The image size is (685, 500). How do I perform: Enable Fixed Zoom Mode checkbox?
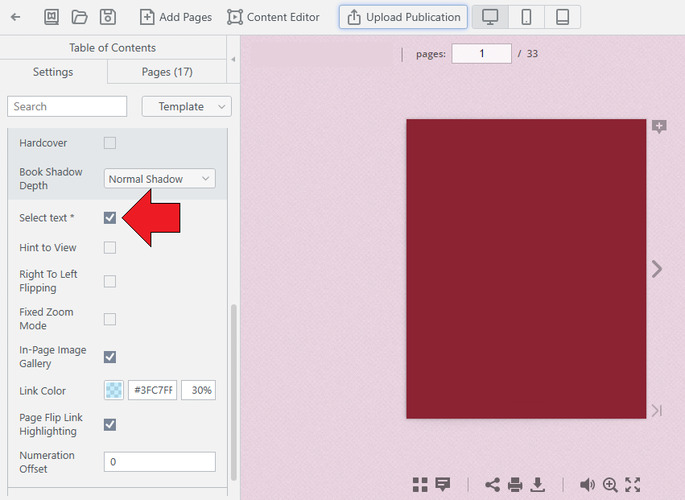point(110,319)
